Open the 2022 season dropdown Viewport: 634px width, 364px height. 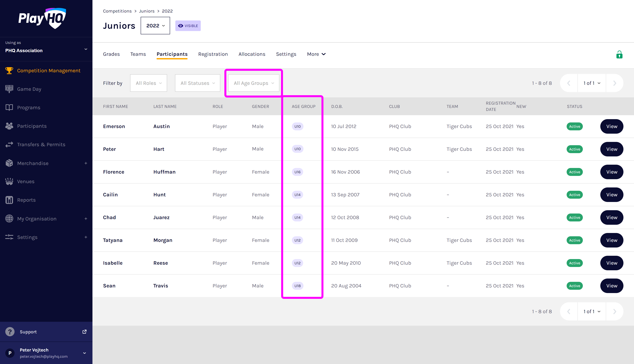click(x=155, y=26)
